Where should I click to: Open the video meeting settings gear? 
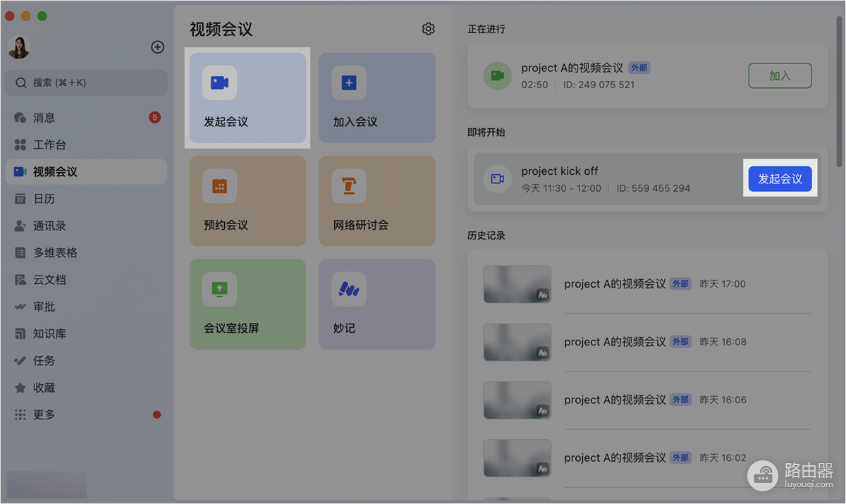(x=429, y=29)
